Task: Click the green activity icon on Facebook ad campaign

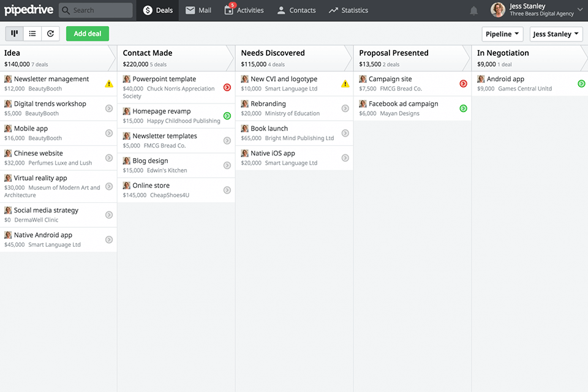Action: [x=463, y=108]
